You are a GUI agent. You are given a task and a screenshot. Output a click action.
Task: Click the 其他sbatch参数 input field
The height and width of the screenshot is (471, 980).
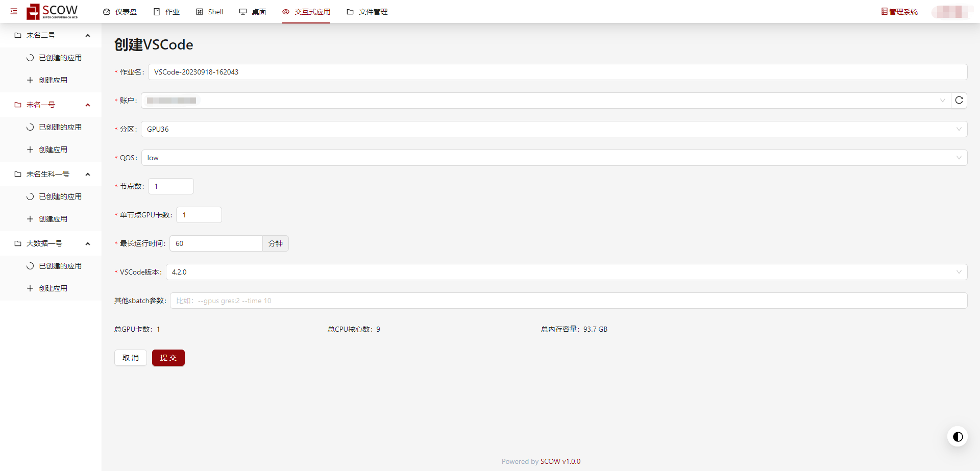568,301
